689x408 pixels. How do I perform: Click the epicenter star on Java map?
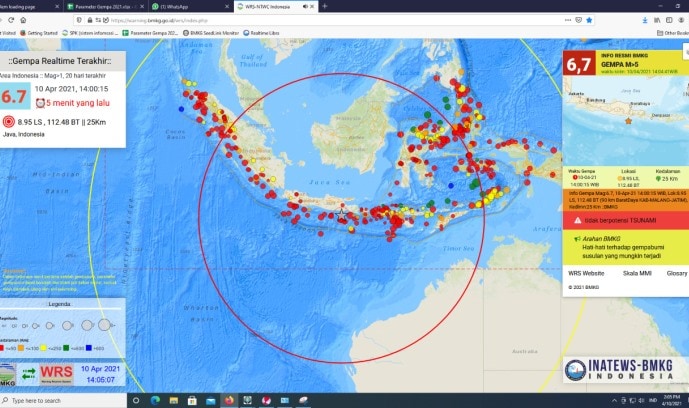342,215
